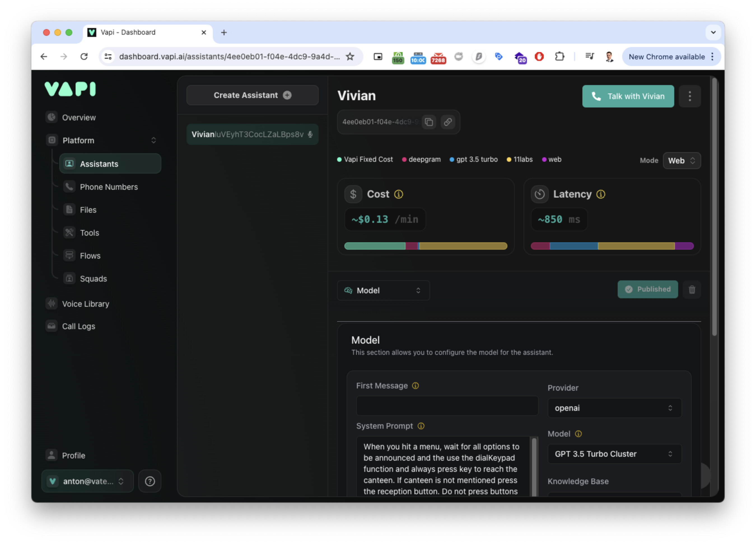Open the three-dot assistant options menu
756x544 pixels.
tap(690, 96)
